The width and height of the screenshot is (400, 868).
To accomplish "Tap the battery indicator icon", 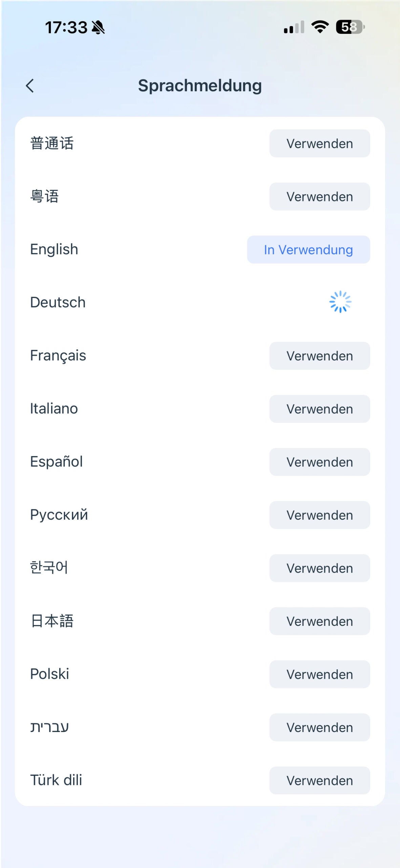I will click(350, 27).
